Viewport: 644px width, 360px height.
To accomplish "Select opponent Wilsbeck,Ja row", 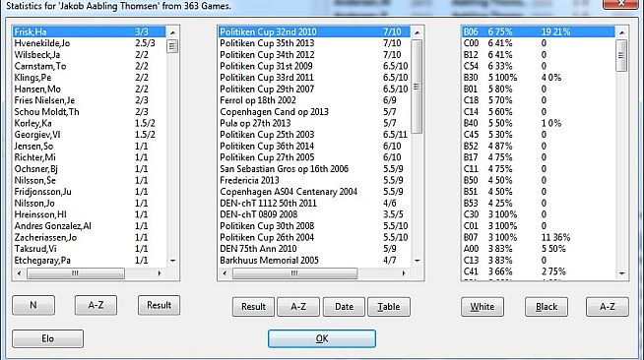I will point(90,54).
